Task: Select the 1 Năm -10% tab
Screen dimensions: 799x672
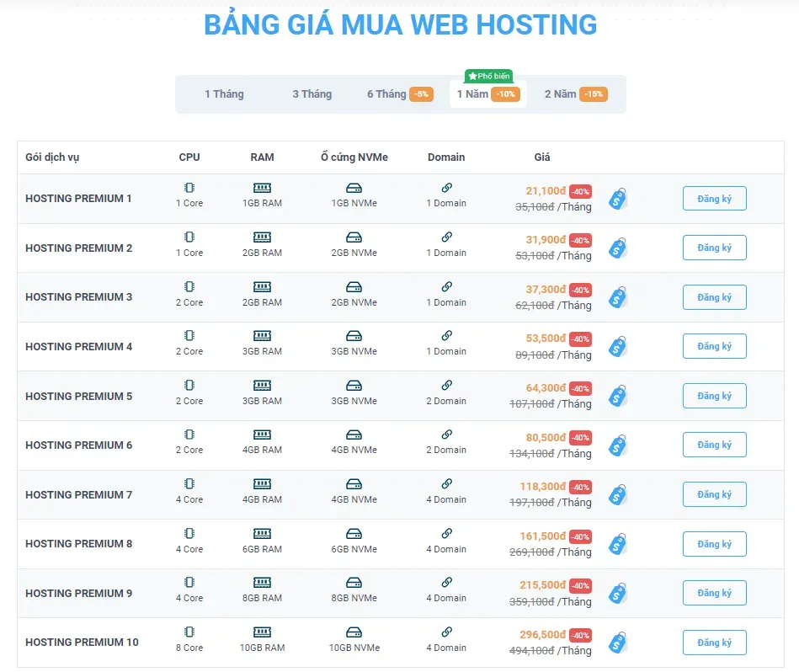Action: [x=488, y=94]
